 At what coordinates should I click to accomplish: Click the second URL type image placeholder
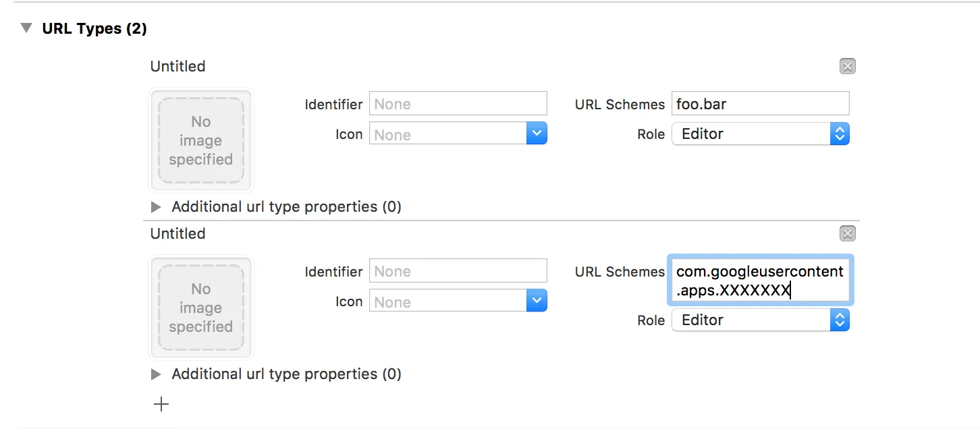click(200, 308)
